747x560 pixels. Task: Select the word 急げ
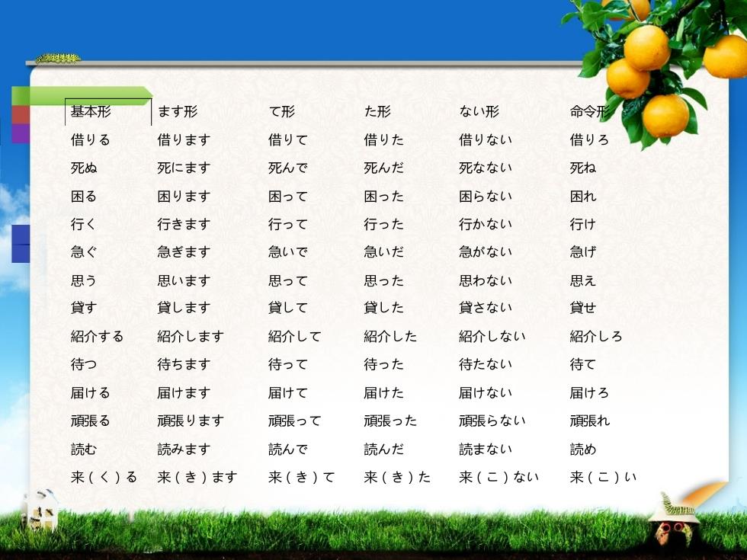pyautogui.click(x=583, y=252)
